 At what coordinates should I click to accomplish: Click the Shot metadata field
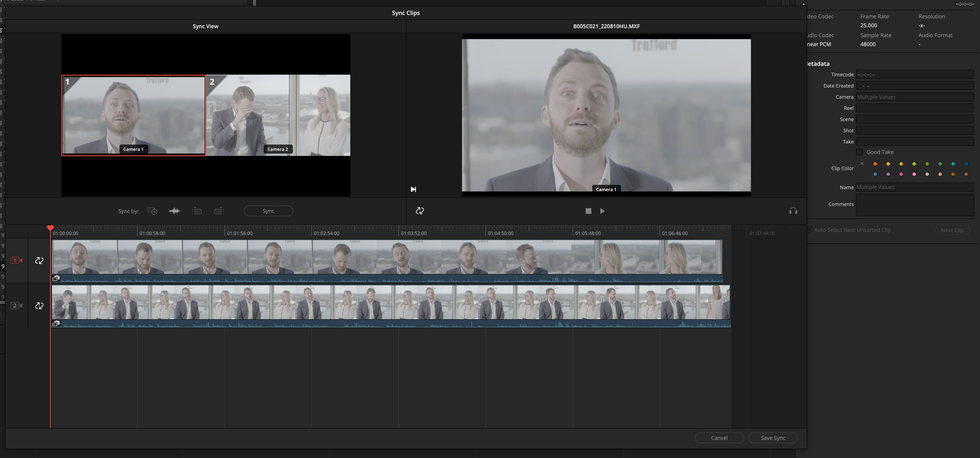(x=915, y=131)
